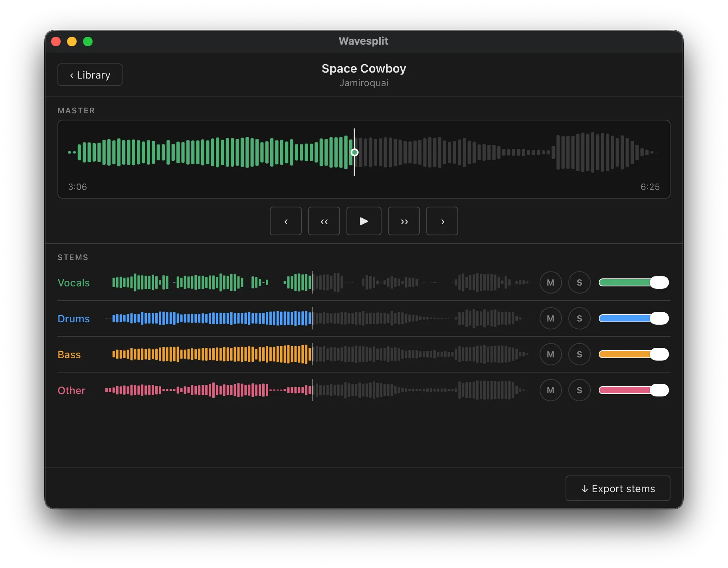Viewport: 728px width, 568px height.
Task: Click the Other stem waveform
Action: [317, 390]
